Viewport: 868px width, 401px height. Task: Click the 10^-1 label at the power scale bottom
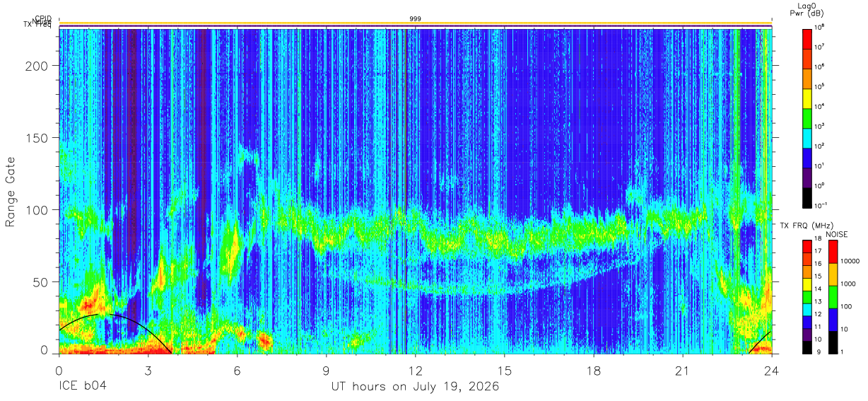click(x=821, y=204)
